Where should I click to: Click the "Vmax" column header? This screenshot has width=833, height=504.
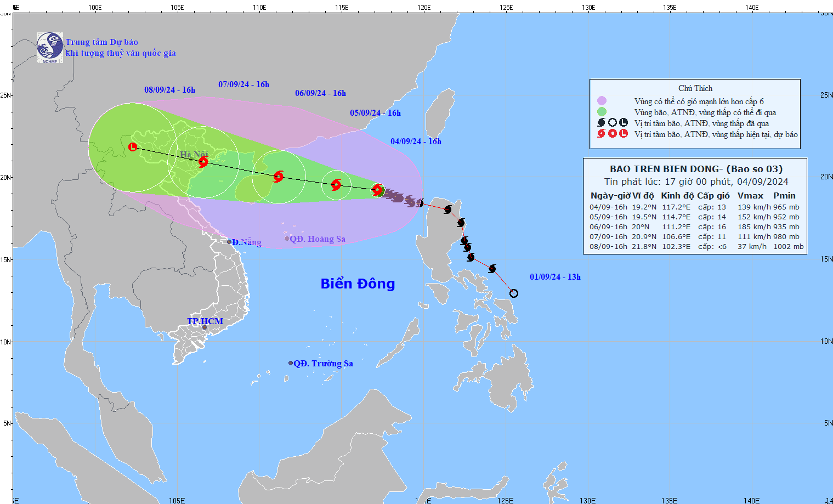[751, 196]
